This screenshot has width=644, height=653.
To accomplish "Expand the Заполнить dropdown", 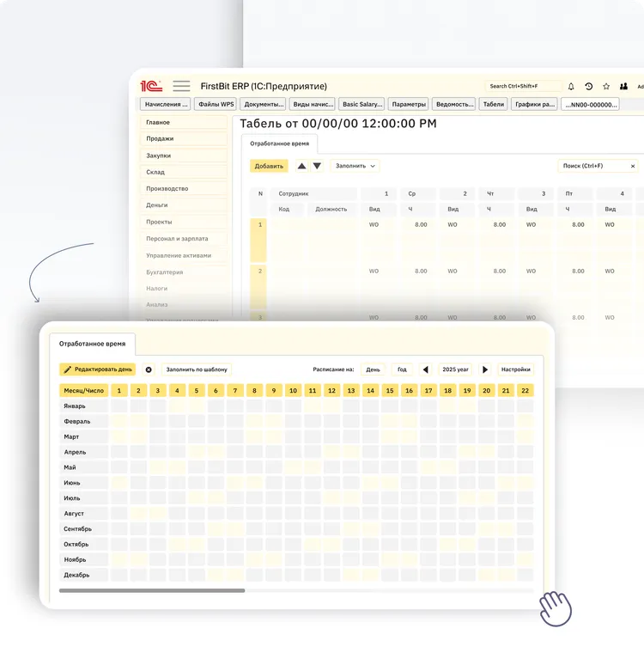I will pos(355,166).
